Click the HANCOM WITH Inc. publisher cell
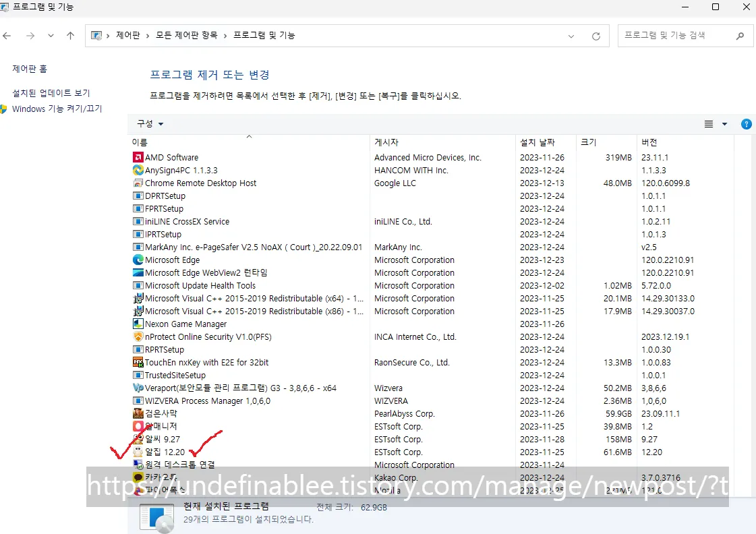 411,170
